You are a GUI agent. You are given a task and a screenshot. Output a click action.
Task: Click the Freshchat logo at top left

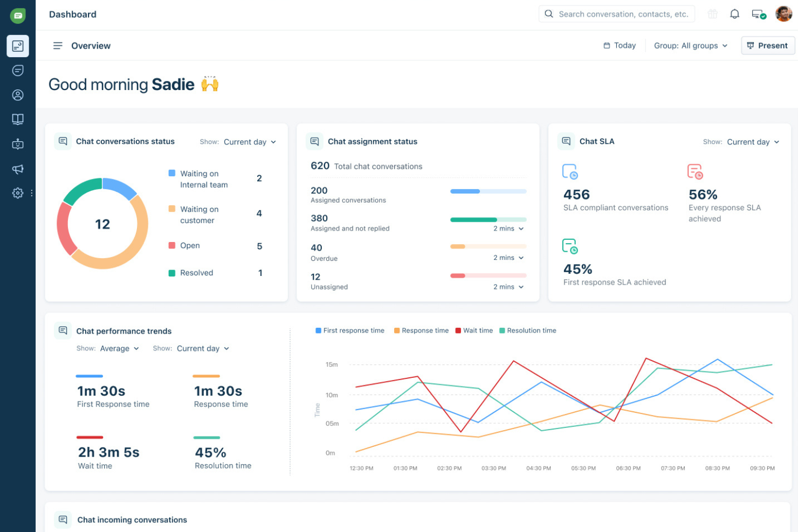[x=18, y=15]
